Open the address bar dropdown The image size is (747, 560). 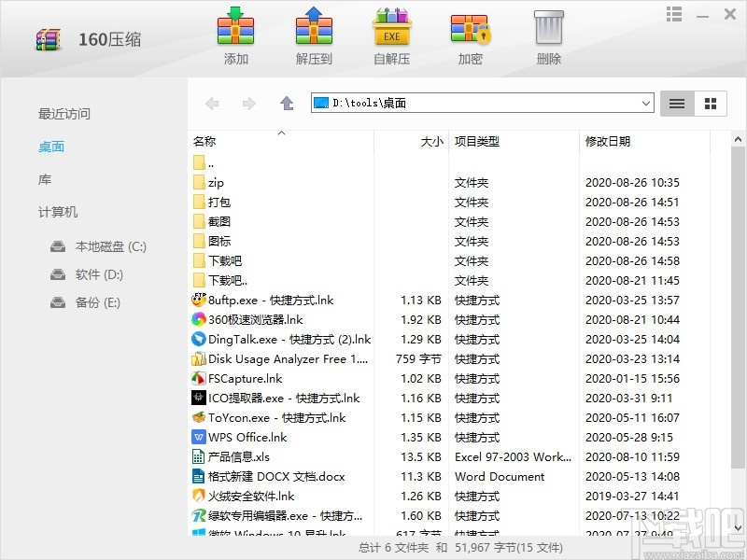pos(646,104)
